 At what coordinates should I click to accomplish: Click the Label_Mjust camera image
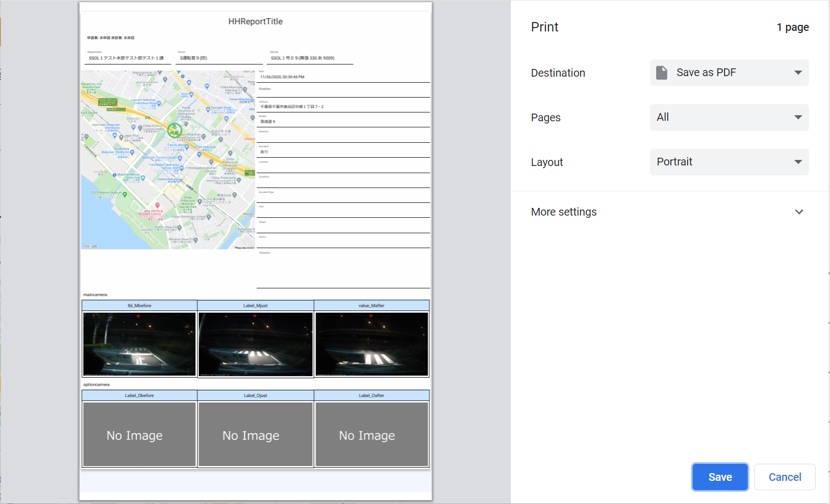pyautogui.click(x=256, y=344)
